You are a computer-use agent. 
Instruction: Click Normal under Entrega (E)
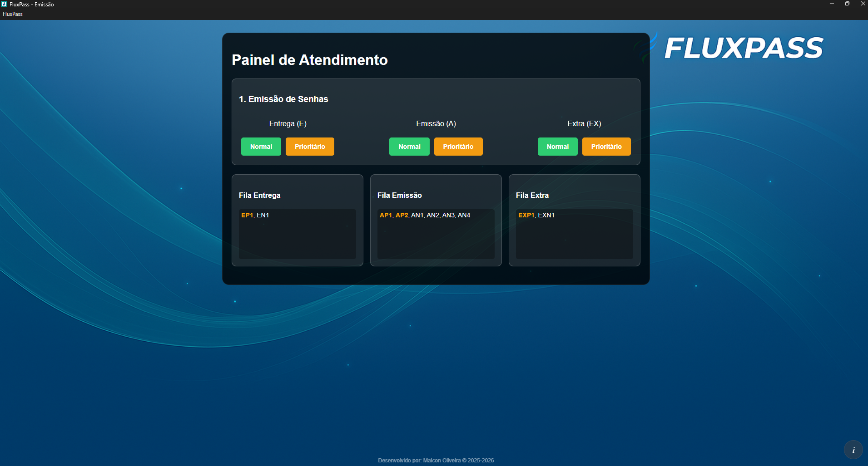coord(261,146)
